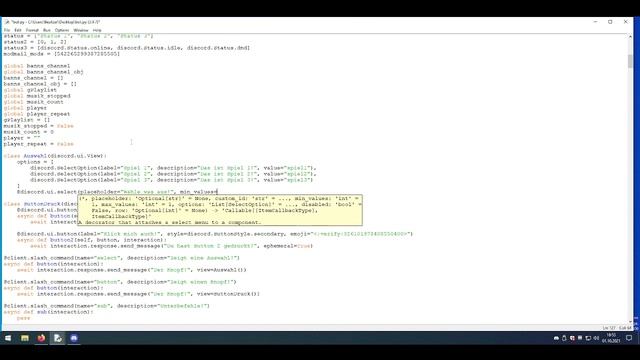Viewport: 640px width, 360px height.
Task: Open the Edit menu
Action: click(x=18, y=30)
